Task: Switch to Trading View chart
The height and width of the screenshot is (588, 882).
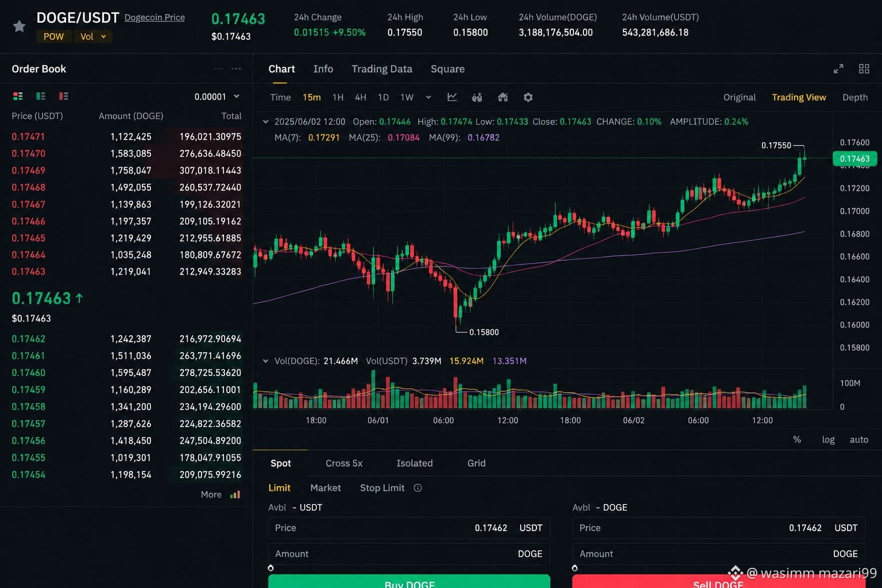Action: point(799,98)
